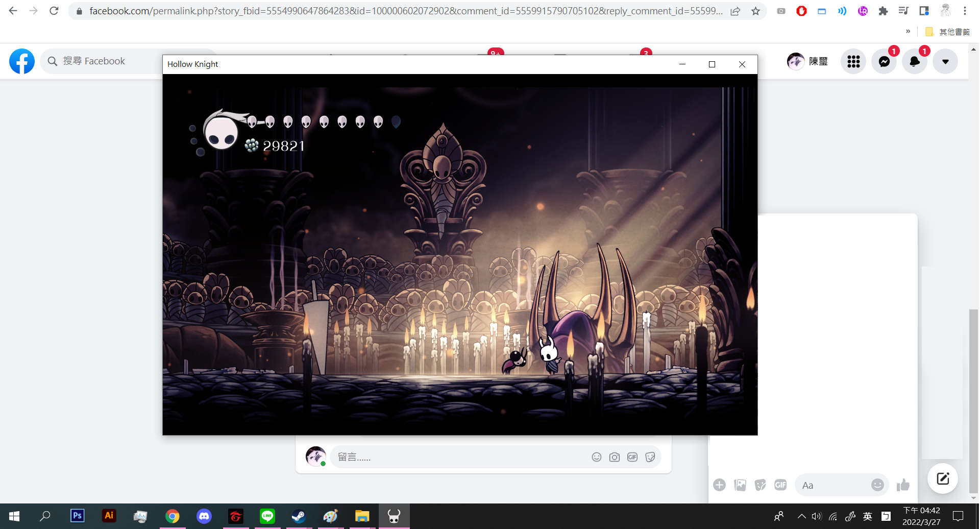Launch Photoshop from the taskbar

point(78,516)
